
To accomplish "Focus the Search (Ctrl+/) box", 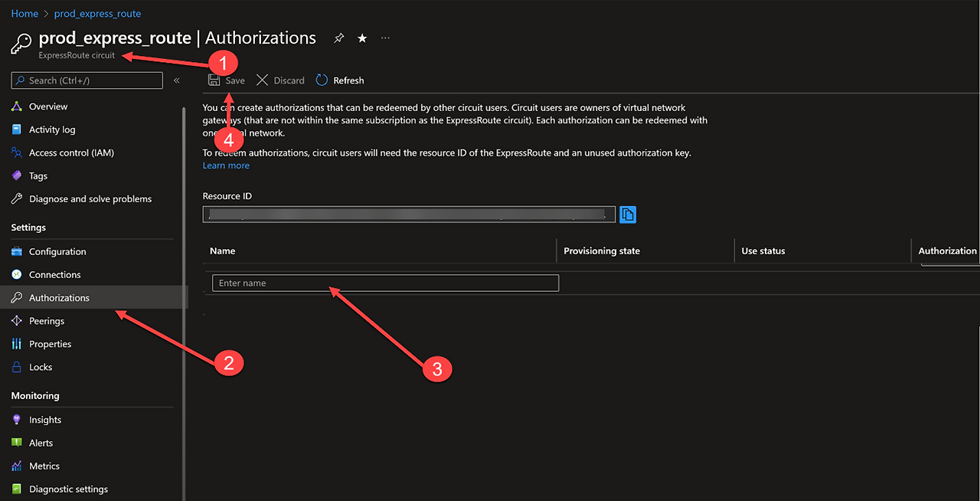I will click(x=87, y=80).
